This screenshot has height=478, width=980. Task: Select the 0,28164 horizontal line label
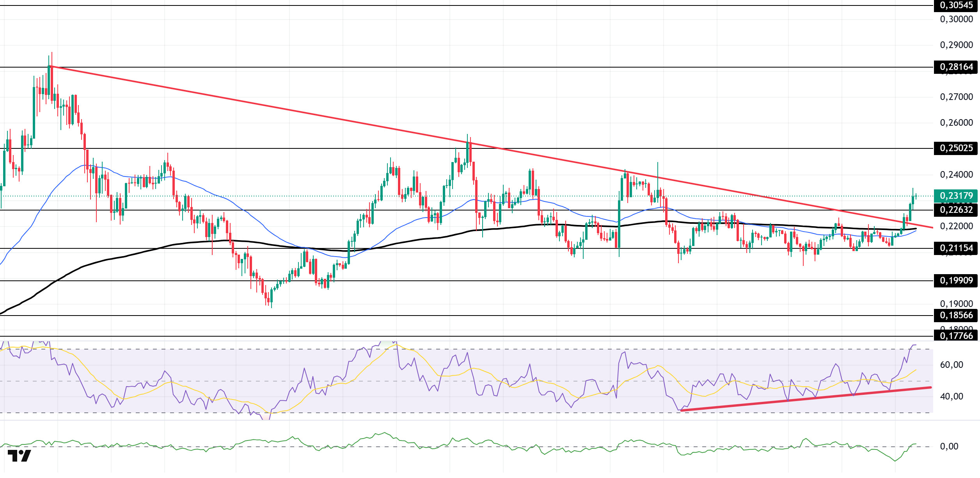[x=957, y=67]
